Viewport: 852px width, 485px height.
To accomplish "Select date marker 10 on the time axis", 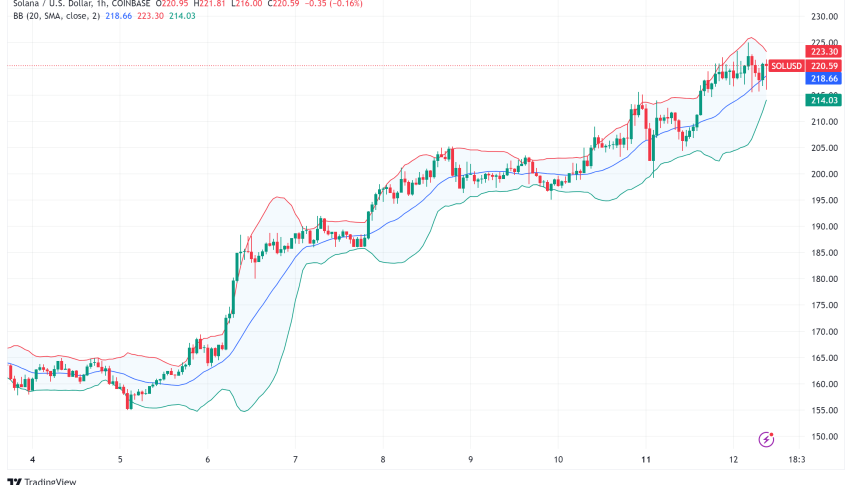I will click(558, 459).
